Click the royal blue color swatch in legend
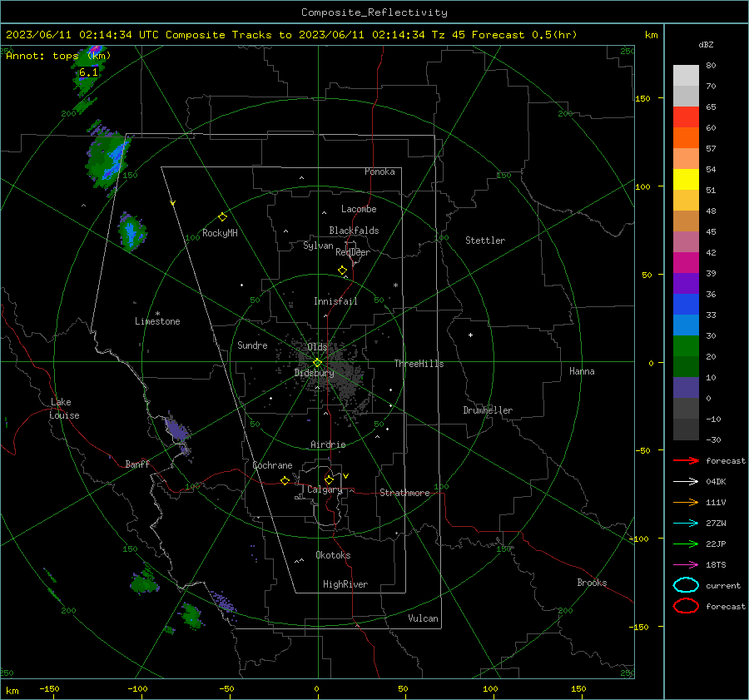Image resolution: width=749 pixels, height=700 pixels. pos(686,304)
